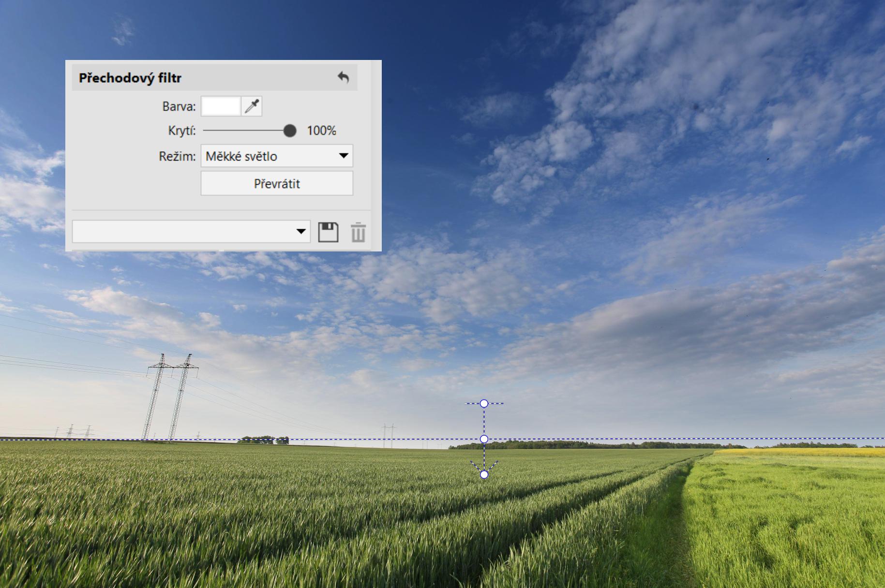The image size is (885, 588).
Task: Delete preset with the trash icon
Action: 358,232
